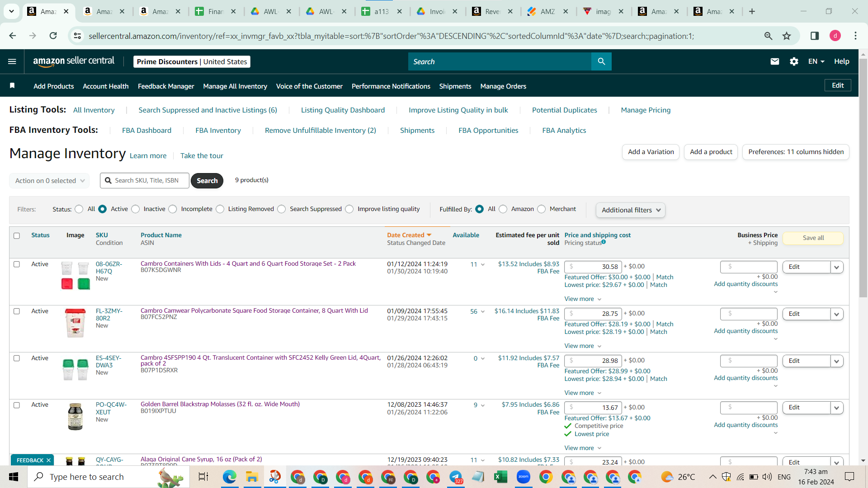The width and height of the screenshot is (868, 488).
Task: Select the Search Suppressed status filter
Action: [282, 209]
